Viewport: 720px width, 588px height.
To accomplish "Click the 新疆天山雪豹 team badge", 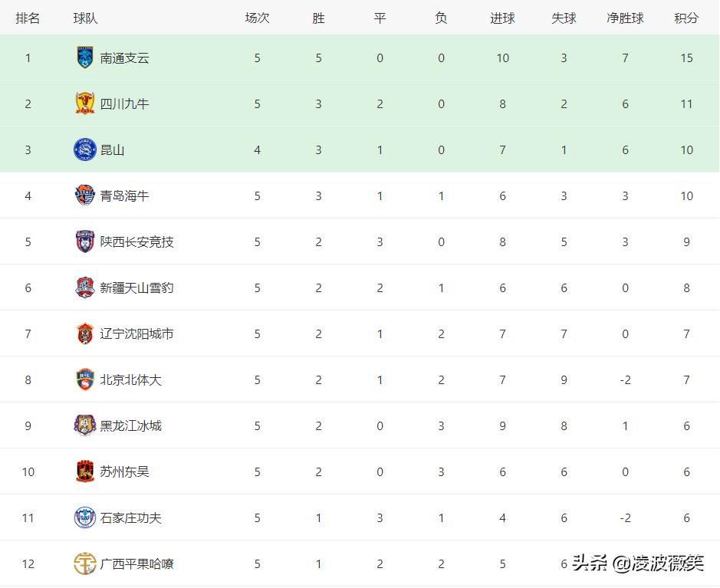I will [84, 287].
